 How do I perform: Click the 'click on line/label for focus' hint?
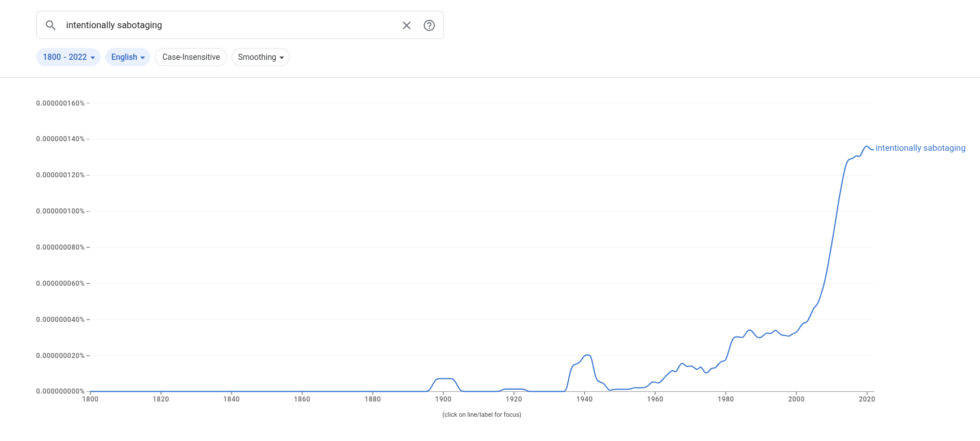coord(482,414)
